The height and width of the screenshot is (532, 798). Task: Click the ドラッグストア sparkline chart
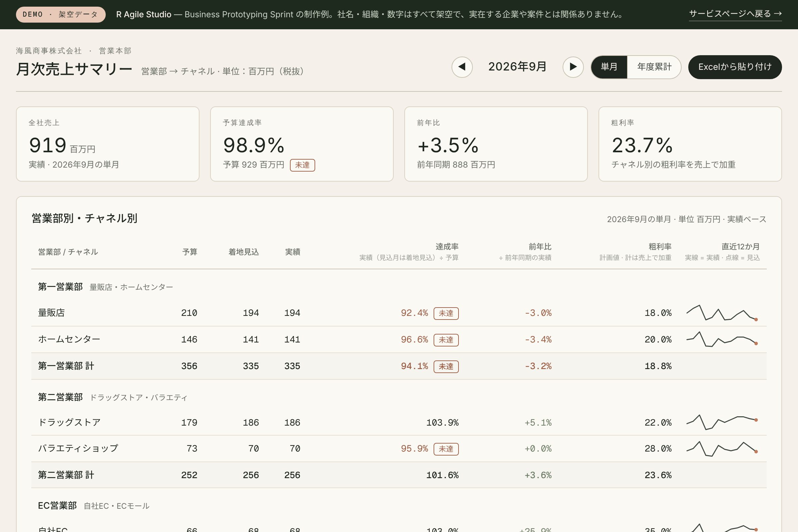(x=722, y=422)
